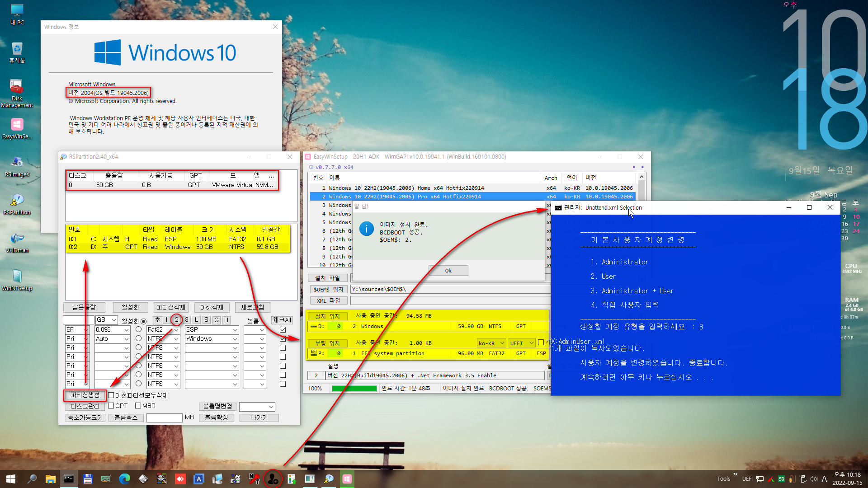Click preset 2 button in RSPartition
The width and height of the screenshot is (868, 488).
177,320
